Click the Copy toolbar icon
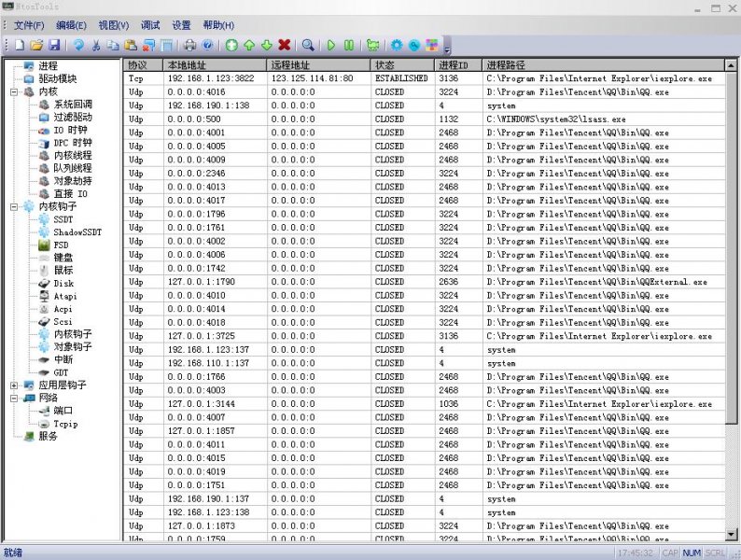741x560 pixels. click(113, 46)
